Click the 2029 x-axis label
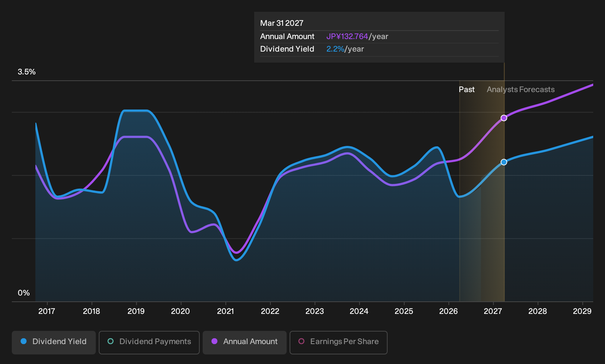Viewport: 605px width, 364px height. (582, 311)
